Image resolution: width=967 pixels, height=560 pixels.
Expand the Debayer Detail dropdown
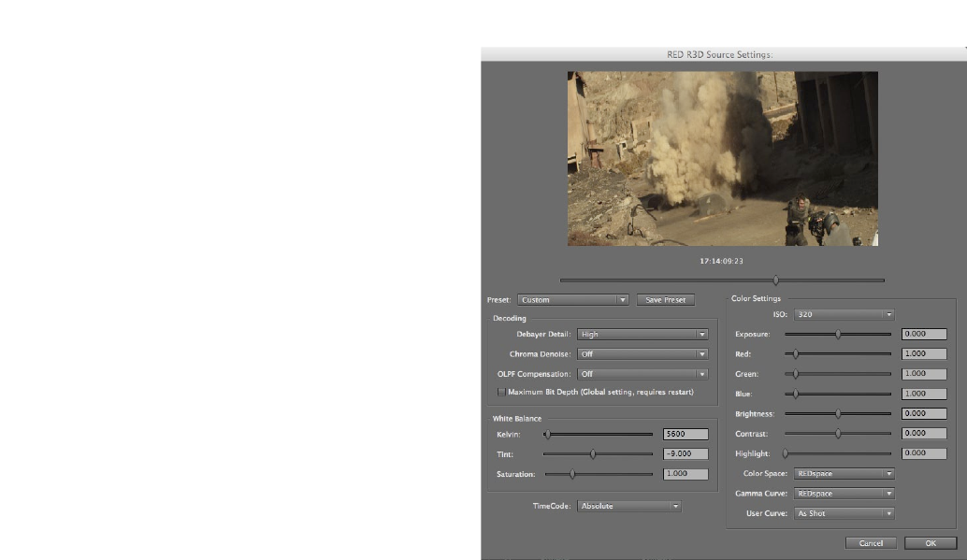point(642,334)
